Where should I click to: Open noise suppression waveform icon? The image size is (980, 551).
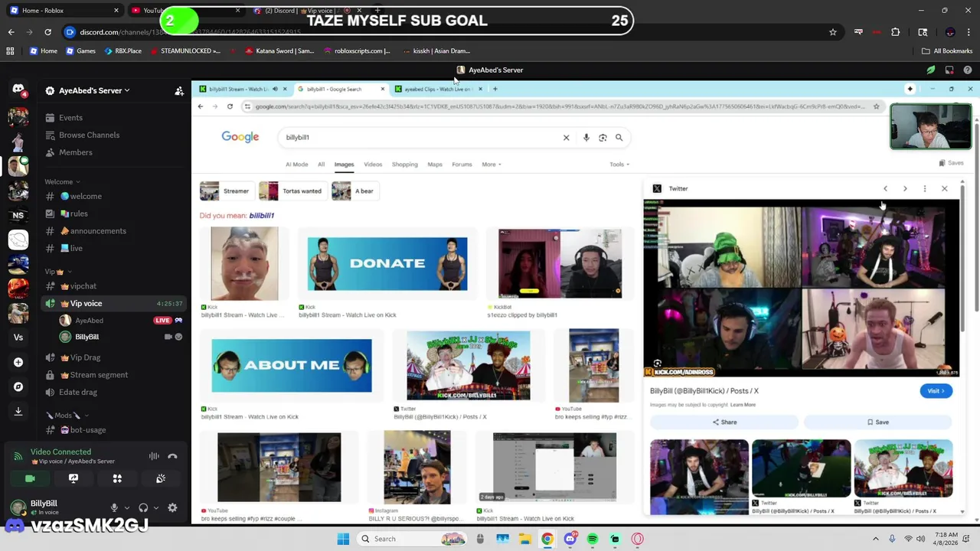154,456
